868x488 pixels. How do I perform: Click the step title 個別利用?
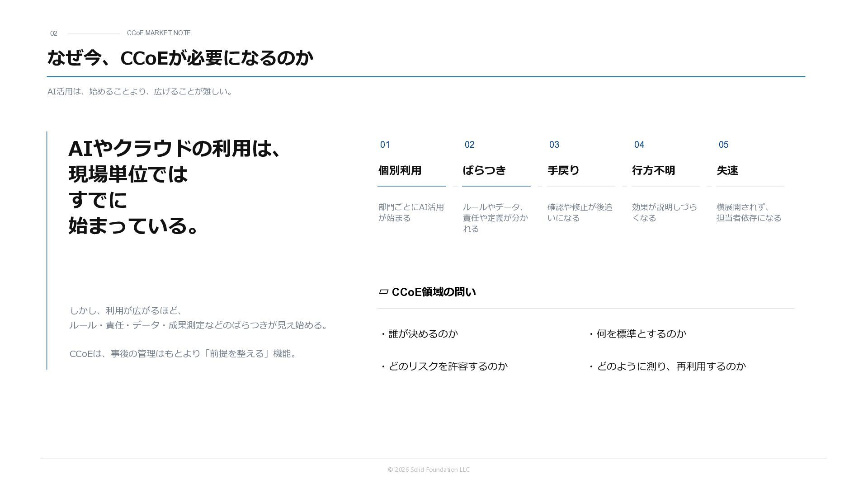400,170
